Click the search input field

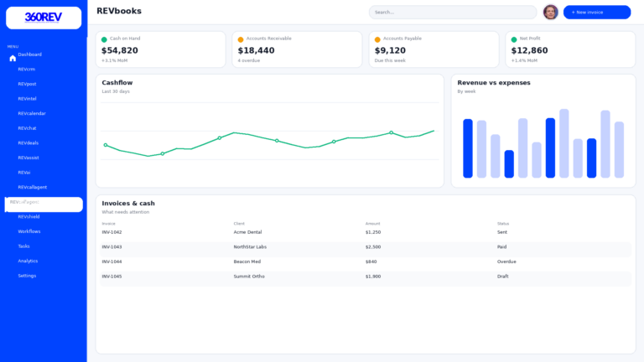(453, 12)
